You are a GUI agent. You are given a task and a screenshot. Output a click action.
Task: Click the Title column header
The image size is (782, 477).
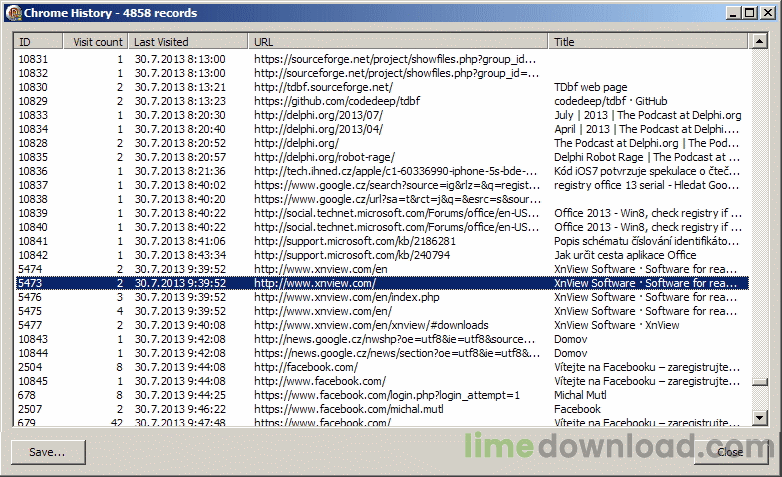click(648, 42)
